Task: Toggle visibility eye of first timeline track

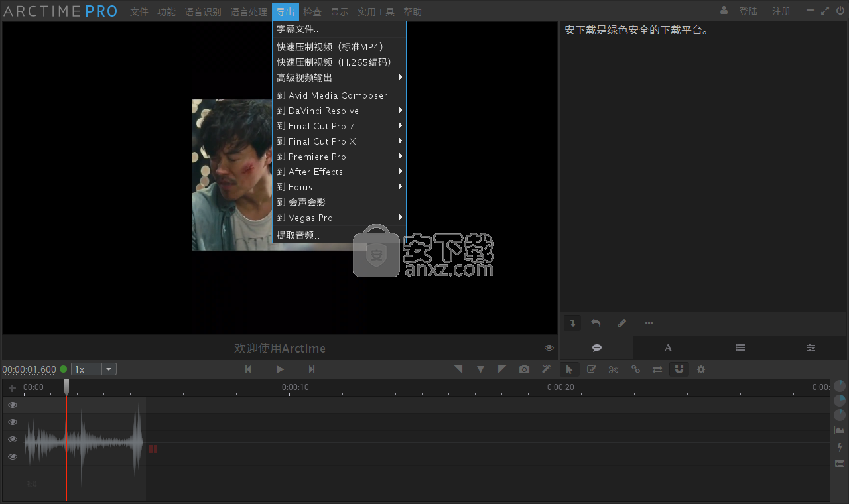Action: click(x=12, y=405)
